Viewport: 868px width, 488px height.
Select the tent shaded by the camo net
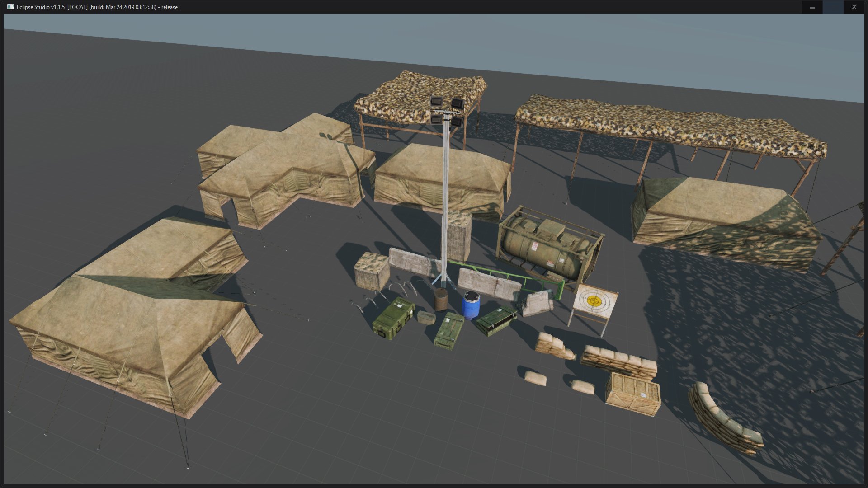tap(726, 225)
